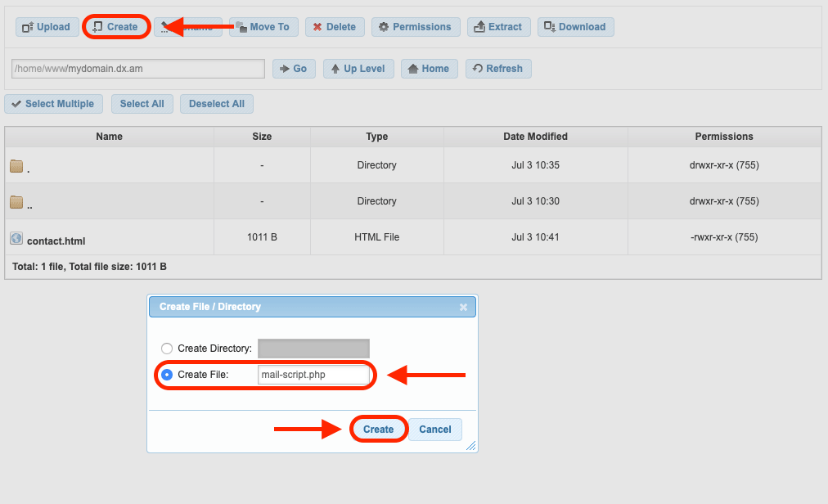Open the Create dialog from the toolbar

pyautogui.click(x=115, y=26)
